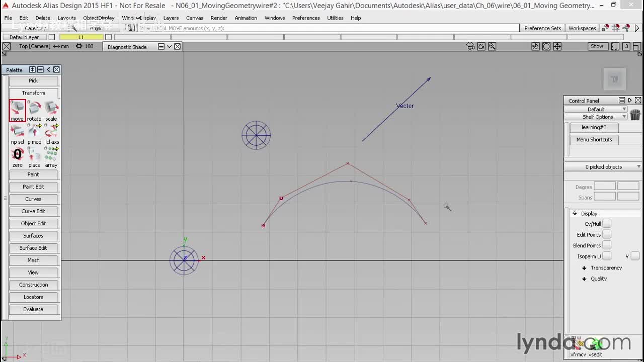Activate the p mod proportional modify tool
Screen dimensions: 644x362
[x=34, y=134]
